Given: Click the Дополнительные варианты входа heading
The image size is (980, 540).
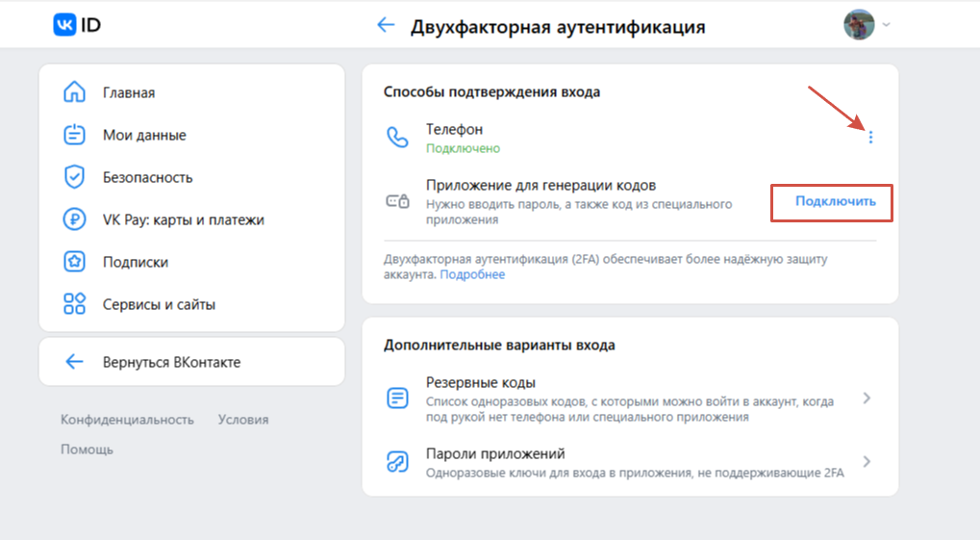Looking at the screenshot, I should coord(499,346).
